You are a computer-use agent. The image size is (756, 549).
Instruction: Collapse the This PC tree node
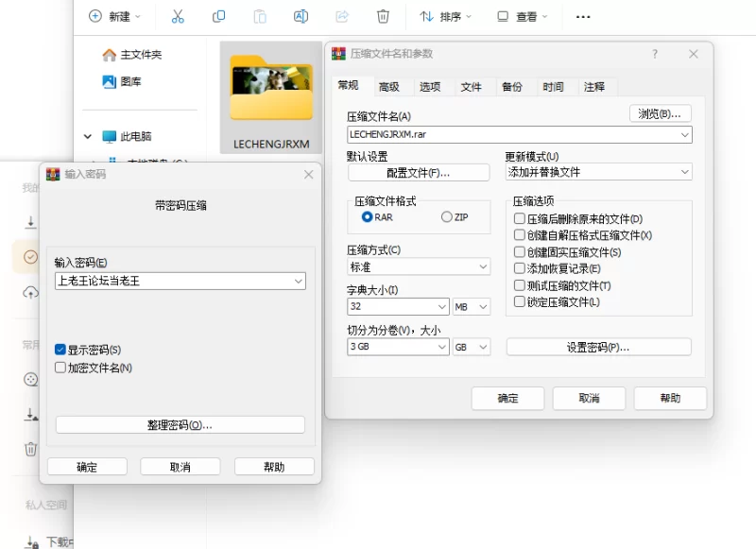coord(88,136)
